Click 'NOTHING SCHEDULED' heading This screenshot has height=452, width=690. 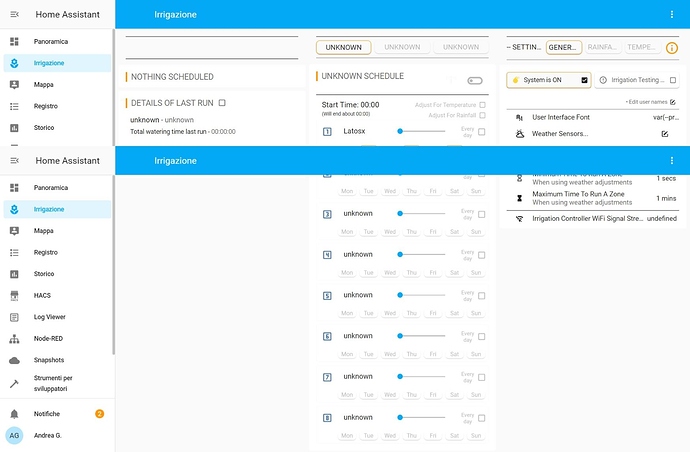172,77
